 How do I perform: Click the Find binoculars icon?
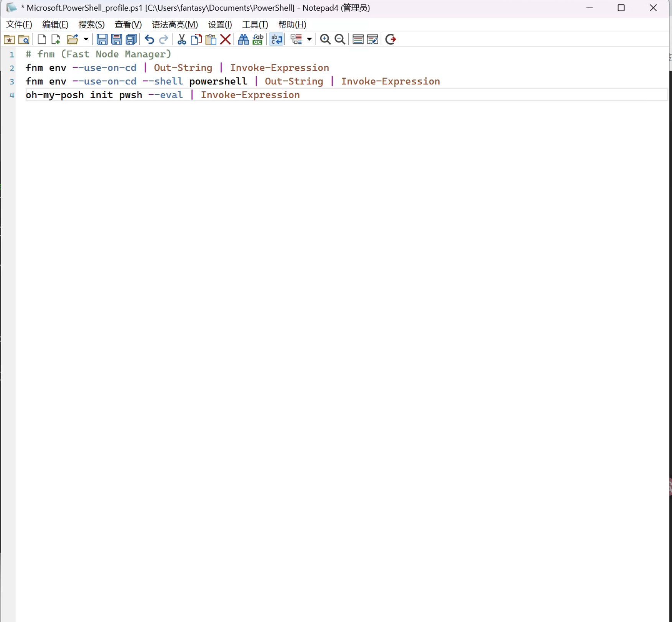[243, 39]
